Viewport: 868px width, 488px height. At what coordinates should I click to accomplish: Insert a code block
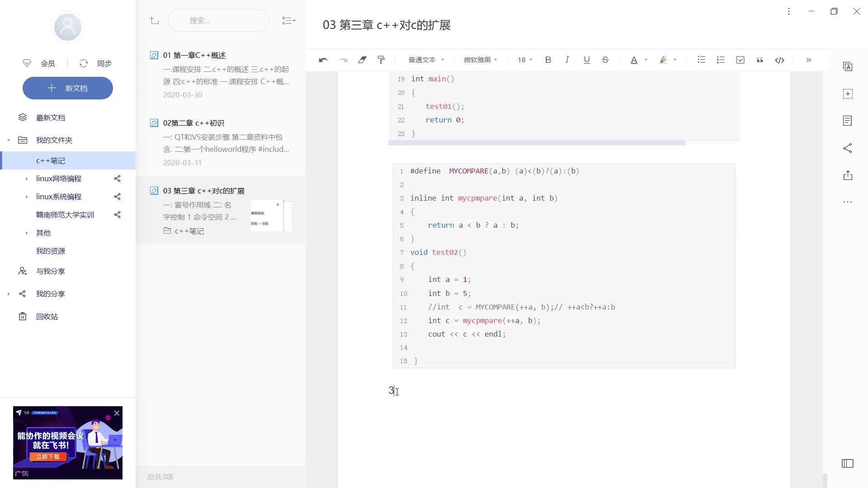coord(779,60)
